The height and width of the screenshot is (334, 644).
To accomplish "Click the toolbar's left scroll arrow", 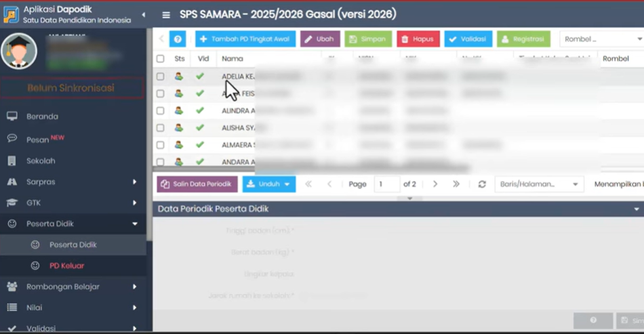I will 161,39.
